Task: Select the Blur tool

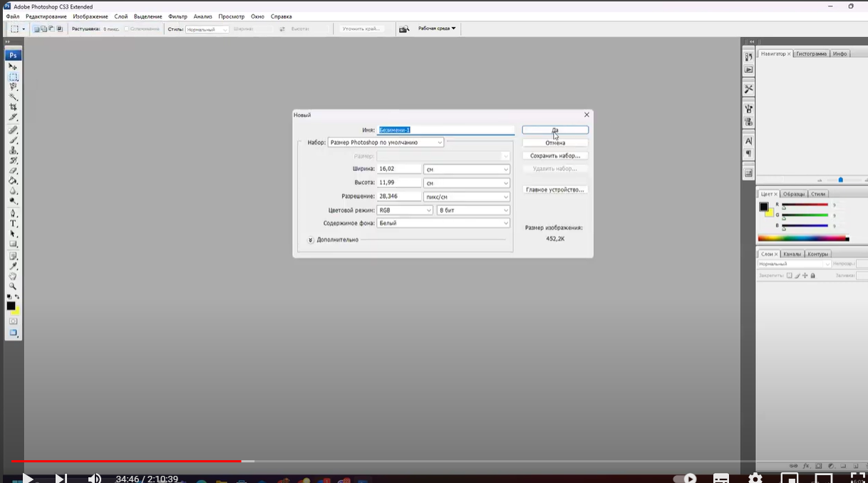Action: coord(13,191)
